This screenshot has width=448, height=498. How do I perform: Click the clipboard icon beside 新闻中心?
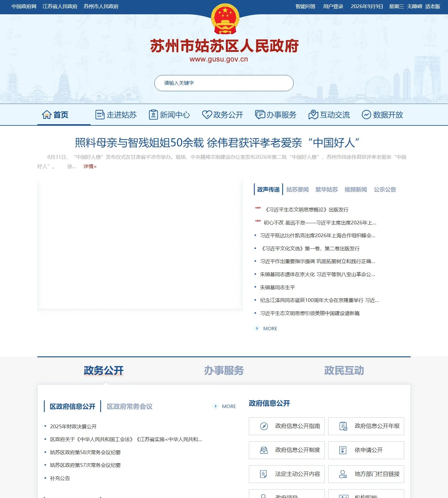(153, 115)
